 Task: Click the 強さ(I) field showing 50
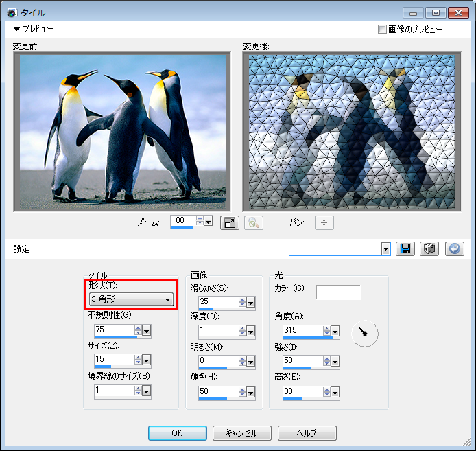[302, 360]
